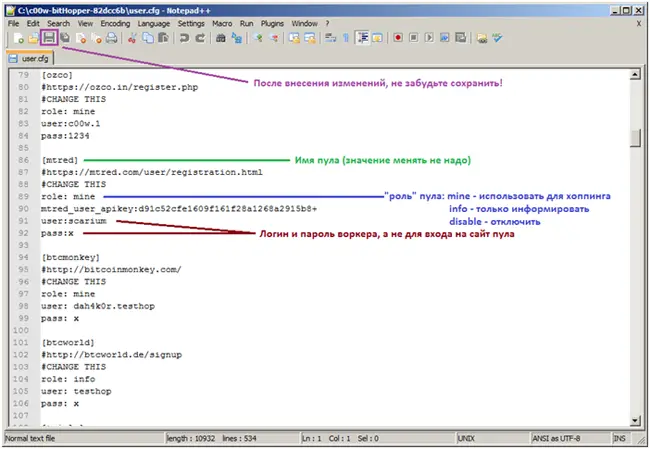Select the user.cfg document tab
The width and height of the screenshot is (650, 449).
(x=35, y=58)
